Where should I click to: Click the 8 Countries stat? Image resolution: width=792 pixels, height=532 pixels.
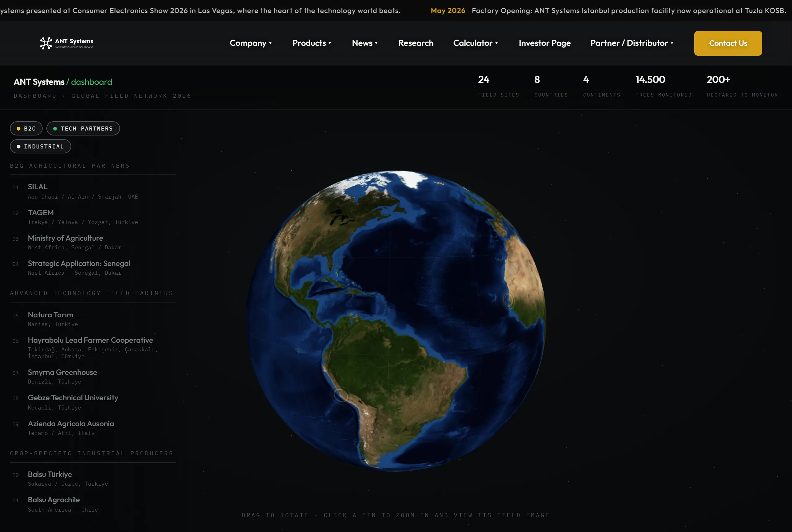[x=551, y=86]
